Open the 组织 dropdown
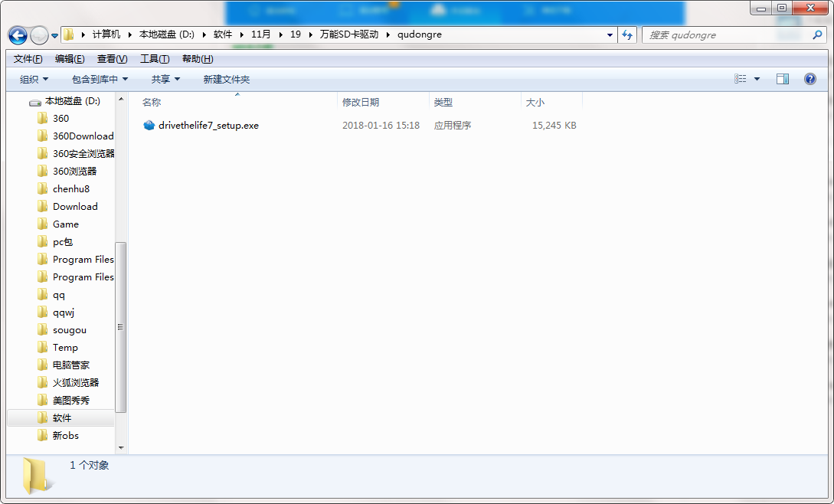Image resolution: width=834 pixels, height=504 pixels. point(34,80)
